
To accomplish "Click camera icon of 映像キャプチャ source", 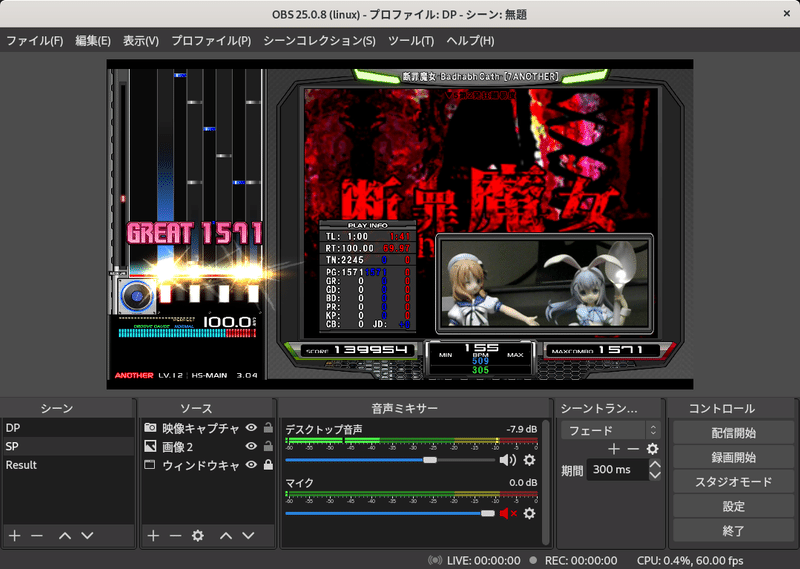I will point(150,427).
